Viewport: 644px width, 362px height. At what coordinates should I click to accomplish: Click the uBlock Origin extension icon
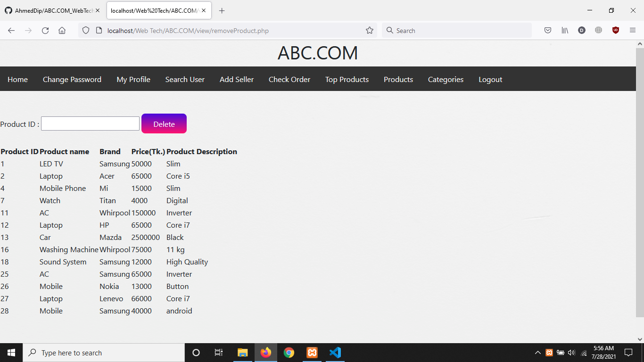tap(616, 30)
